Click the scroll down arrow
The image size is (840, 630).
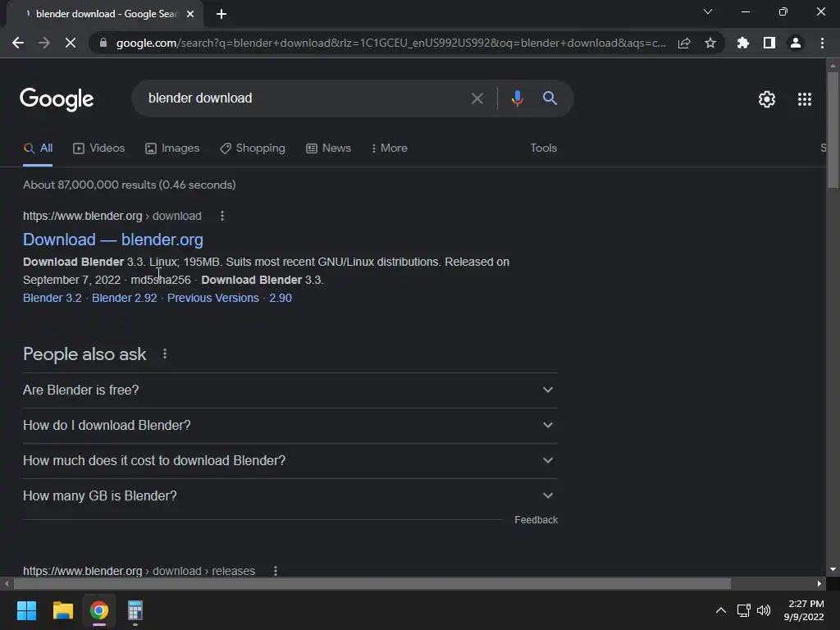[833, 569]
